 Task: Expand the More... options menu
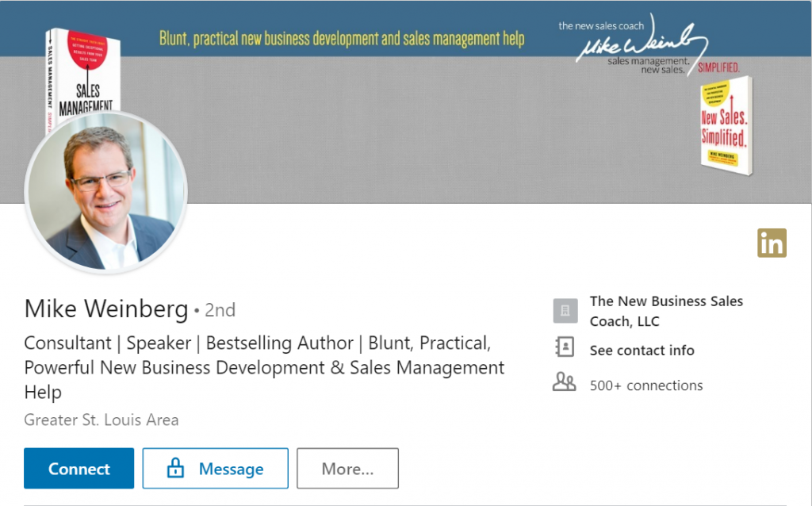(x=347, y=469)
